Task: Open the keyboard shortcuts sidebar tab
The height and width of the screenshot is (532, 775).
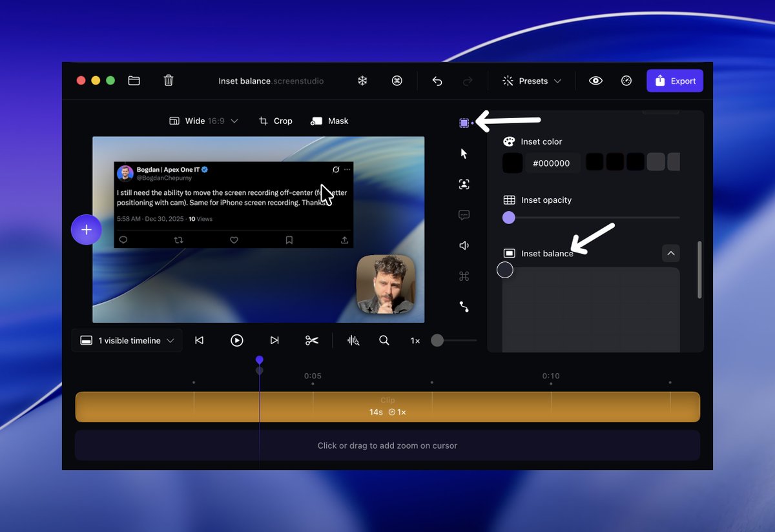Action: (x=464, y=276)
